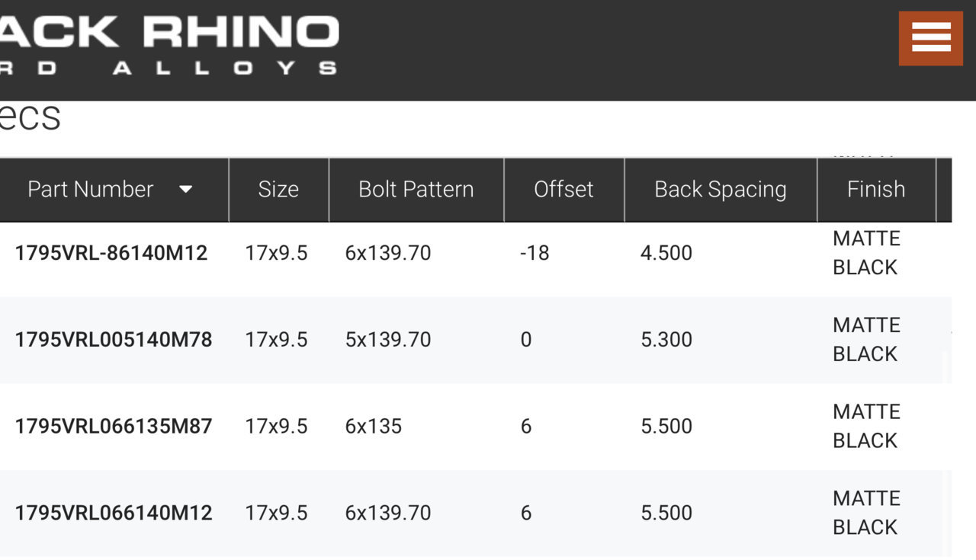Screen dimensions: 976x560
Task: Select part number 1795VRL005140M78
Action: (114, 340)
